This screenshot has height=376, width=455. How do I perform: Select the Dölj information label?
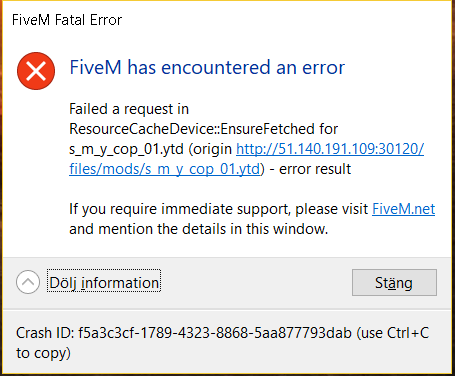[x=104, y=283]
